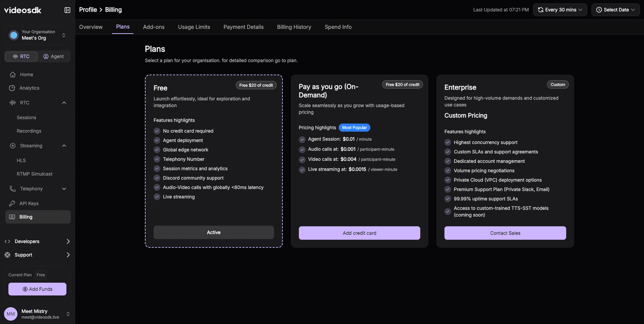Switch to Agent mode in the sidebar
644x324 pixels.
tap(54, 56)
